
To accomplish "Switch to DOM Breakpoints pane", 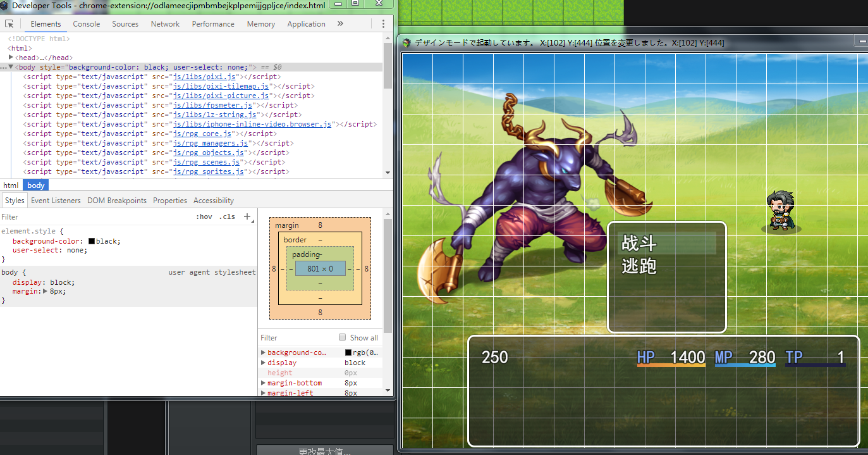I will 117,201.
